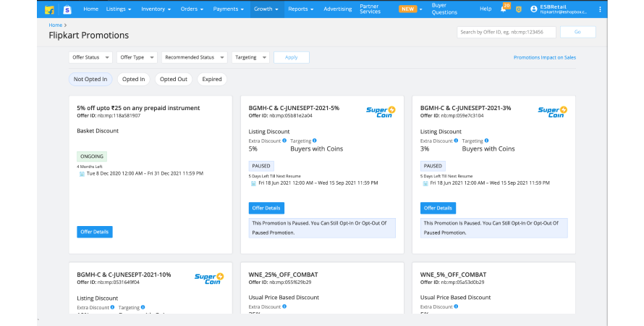Click Targeting info icon on JUNESEPT-2021-3% card
Screen dimensions: 644x326
(486, 141)
